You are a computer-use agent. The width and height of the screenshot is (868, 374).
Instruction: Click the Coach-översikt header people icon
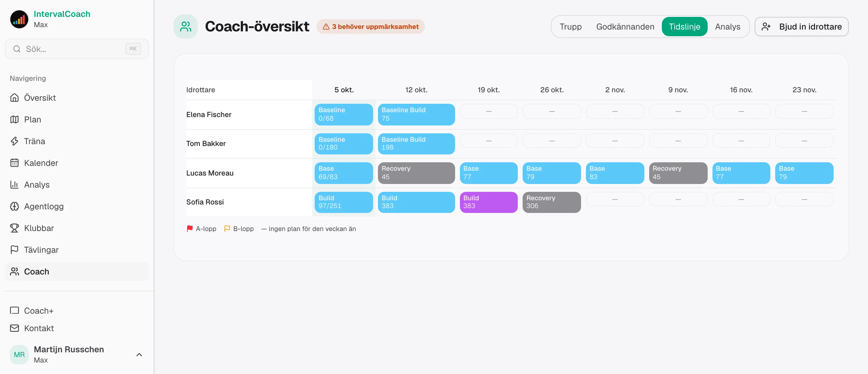coord(186,26)
